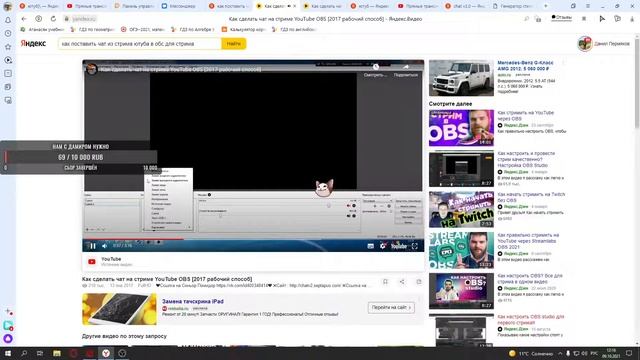Open Alice assistant purple icon in the sidebar

tap(8, 338)
